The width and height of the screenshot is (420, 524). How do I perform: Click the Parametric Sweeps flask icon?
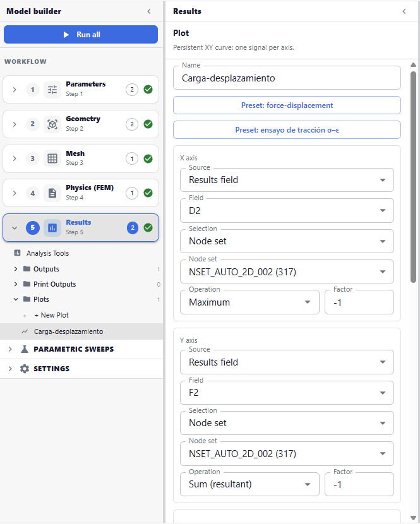coord(25,349)
